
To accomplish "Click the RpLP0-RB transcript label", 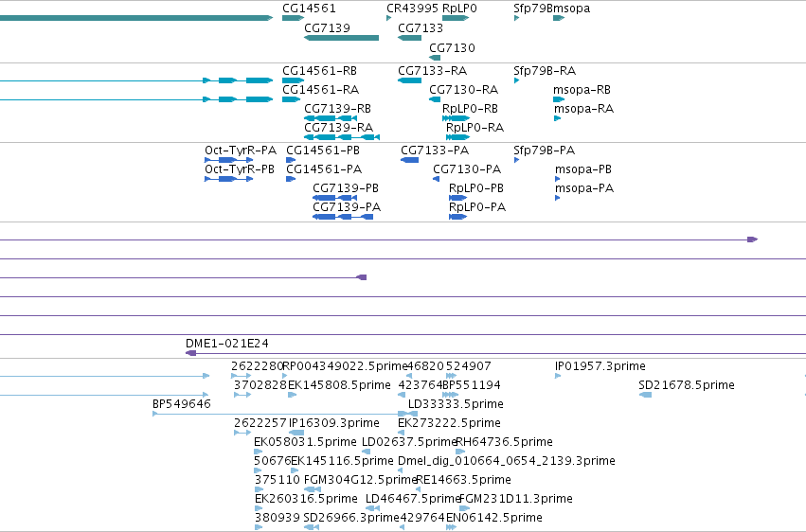I will point(470,108).
